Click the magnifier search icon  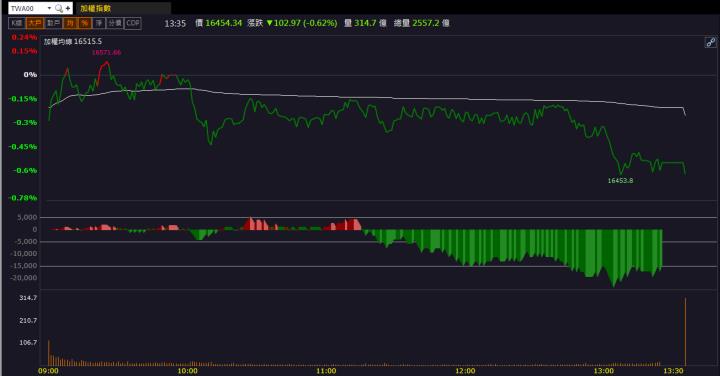(x=58, y=8)
